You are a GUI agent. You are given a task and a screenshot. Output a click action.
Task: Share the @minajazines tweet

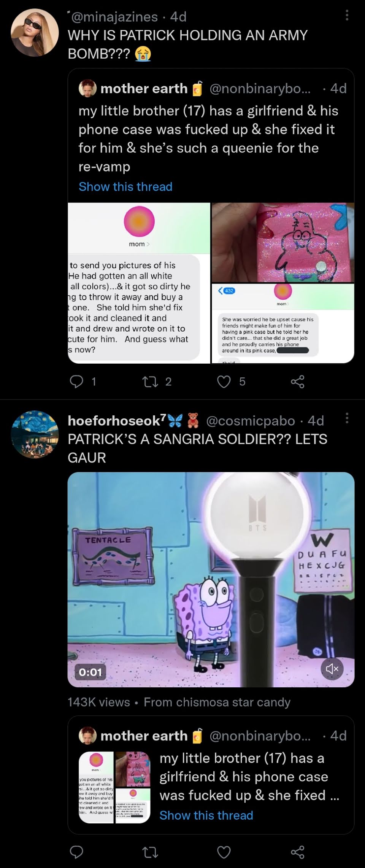click(x=297, y=382)
